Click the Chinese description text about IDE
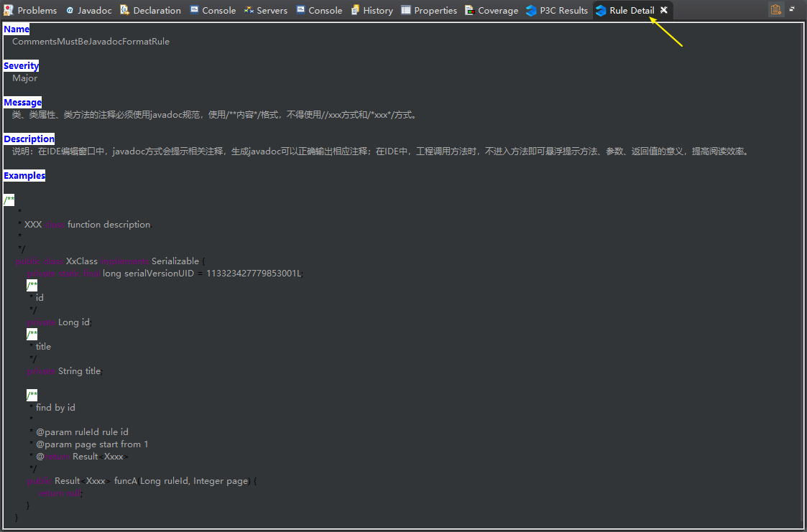The image size is (807, 532). pos(380,151)
